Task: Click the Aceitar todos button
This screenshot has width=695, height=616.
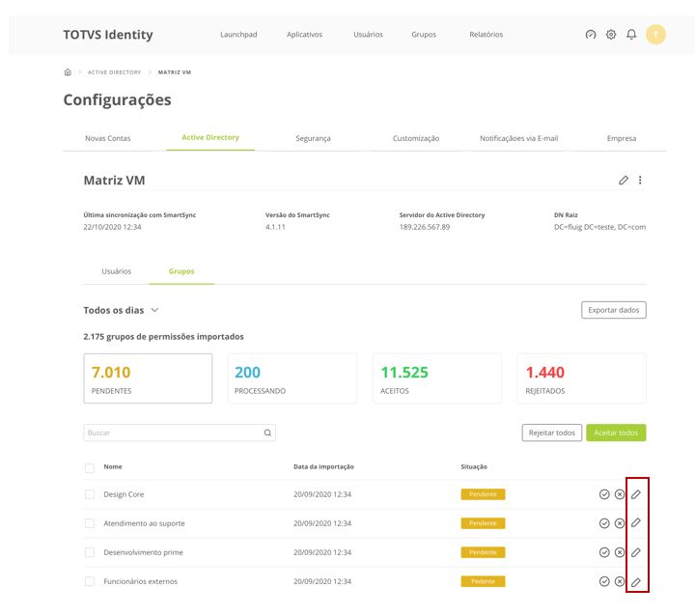Action: [x=616, y=433]
